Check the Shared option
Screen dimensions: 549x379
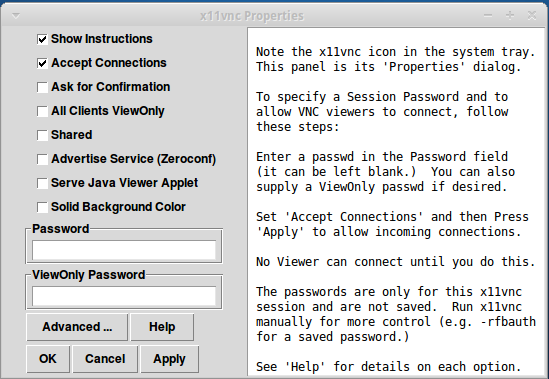(x=42, y=135)
